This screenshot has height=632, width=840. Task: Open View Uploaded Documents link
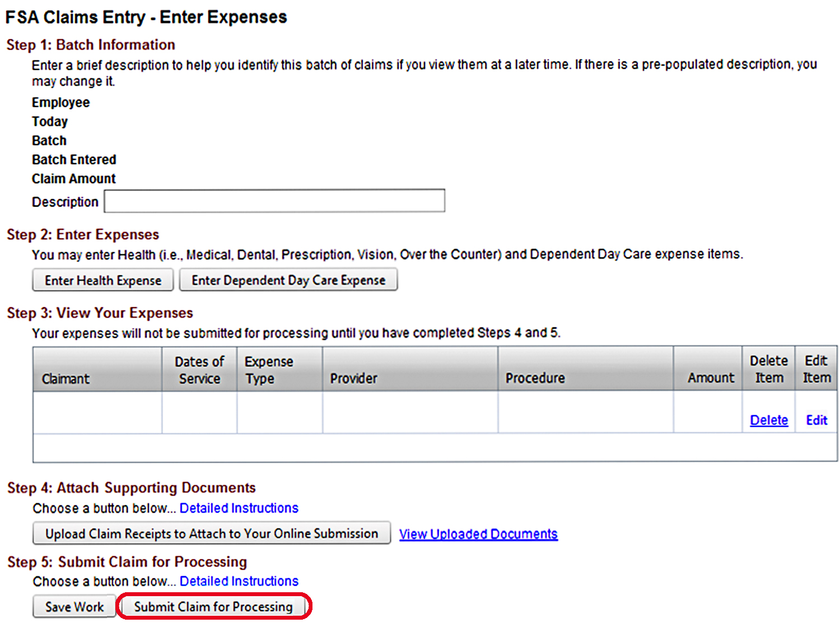(x=478, y=534)
